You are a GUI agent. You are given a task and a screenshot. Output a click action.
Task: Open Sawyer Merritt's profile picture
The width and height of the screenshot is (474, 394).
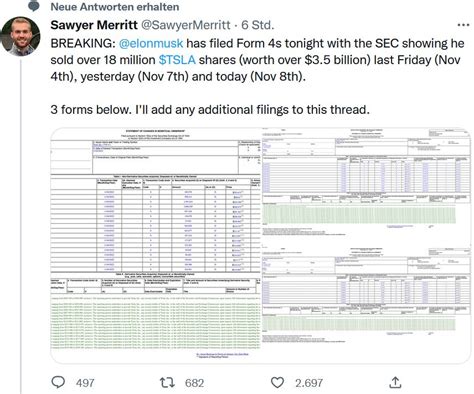click(21, 36)
